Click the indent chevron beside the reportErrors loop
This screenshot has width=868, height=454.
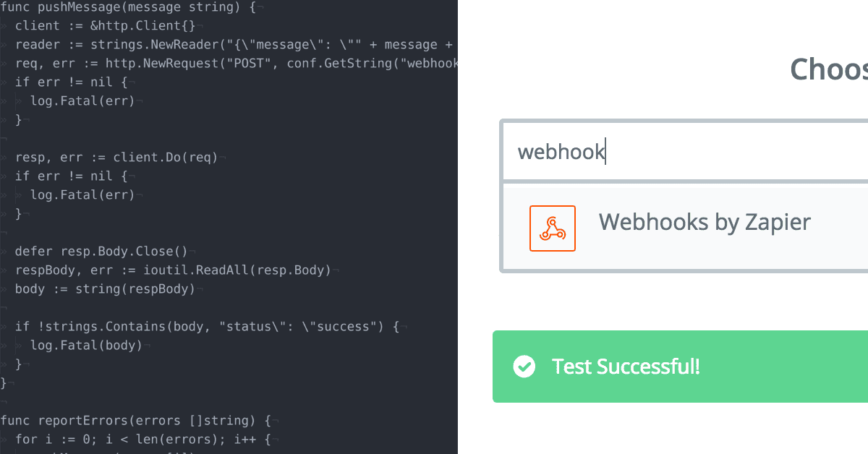tap(6, 439)
